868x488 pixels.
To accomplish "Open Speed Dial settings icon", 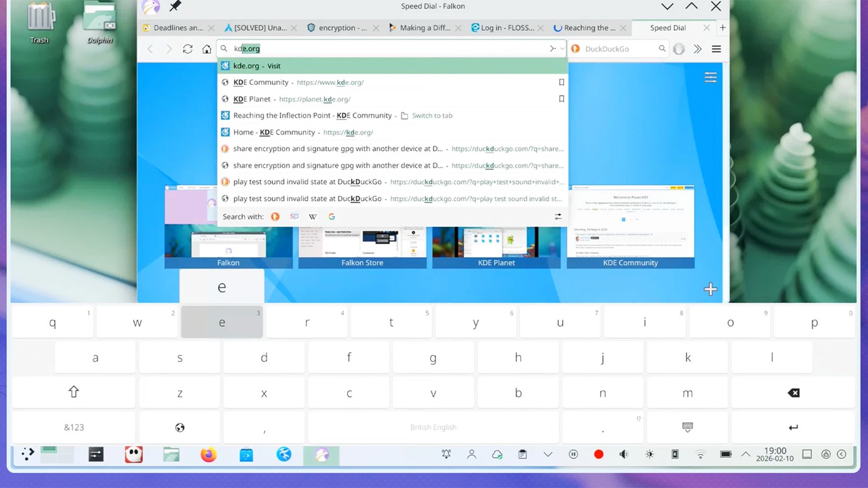I will 710,78.
